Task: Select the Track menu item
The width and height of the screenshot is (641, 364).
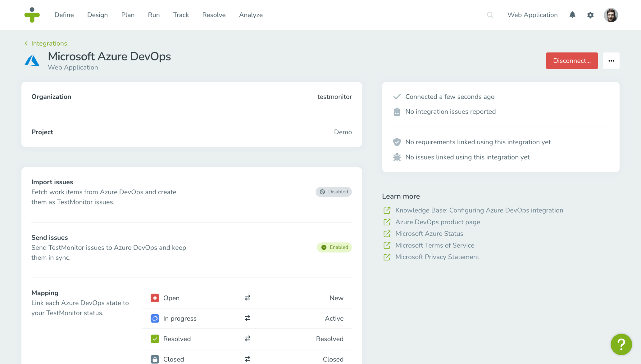Action: click(181, 15)
